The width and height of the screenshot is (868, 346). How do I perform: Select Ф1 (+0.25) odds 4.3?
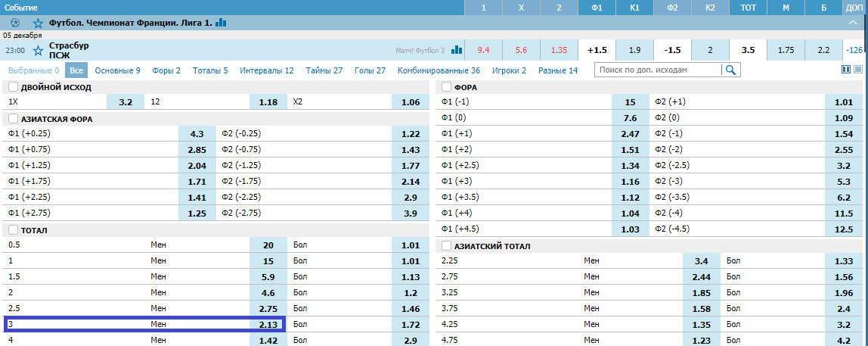click(197, 134)
